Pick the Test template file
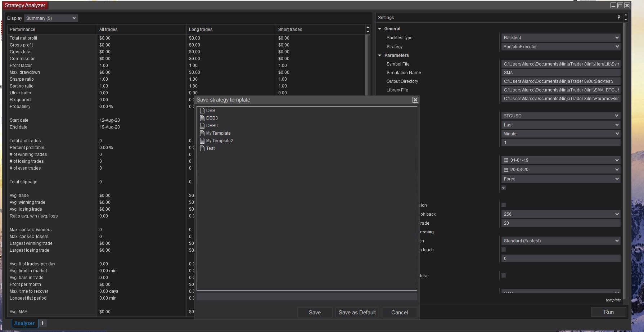 (x=207, y=148)
